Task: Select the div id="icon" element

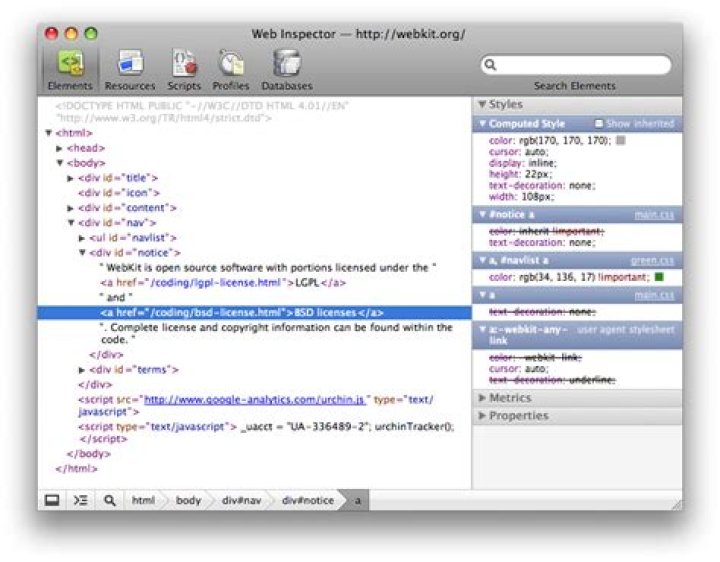Action: pyautogui.click(x=119, y=193)
